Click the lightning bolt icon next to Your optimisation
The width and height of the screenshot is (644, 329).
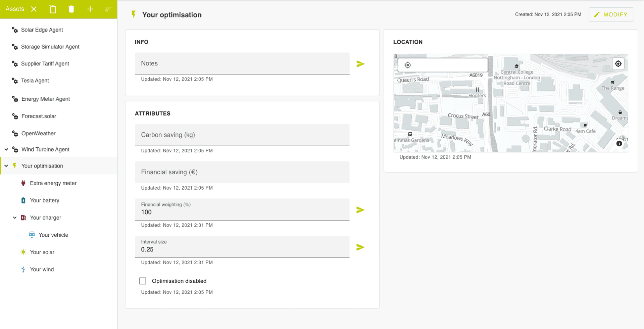14,166
